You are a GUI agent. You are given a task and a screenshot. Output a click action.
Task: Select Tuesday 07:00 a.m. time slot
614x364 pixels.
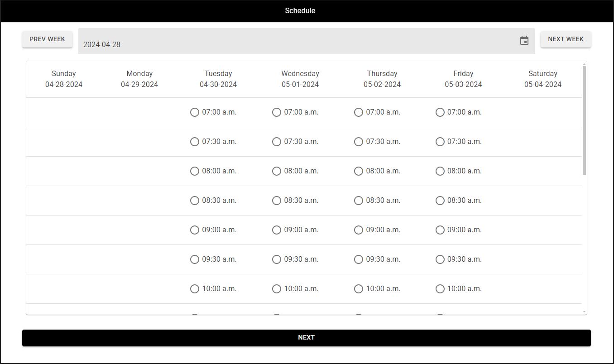click(x=195, y=112)
